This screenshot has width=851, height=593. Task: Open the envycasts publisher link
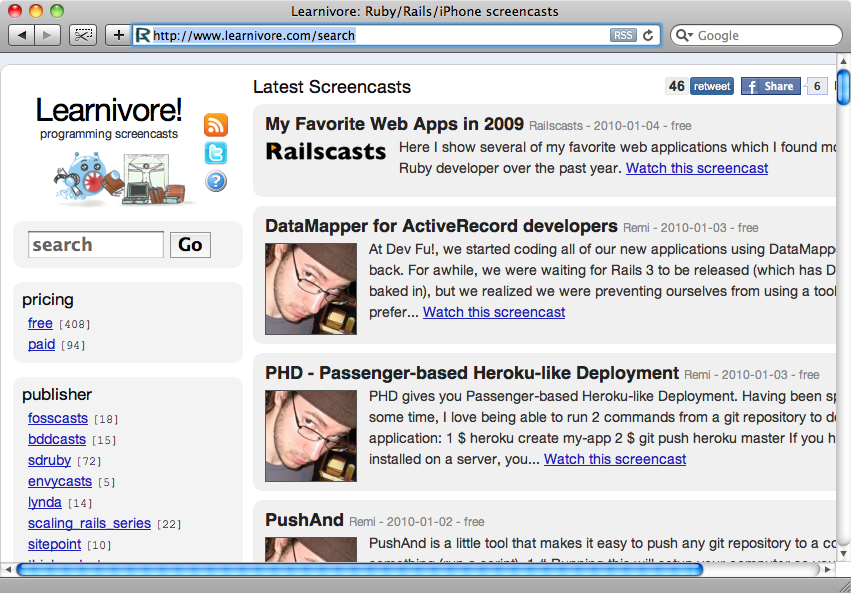click(x=60, y=482)
